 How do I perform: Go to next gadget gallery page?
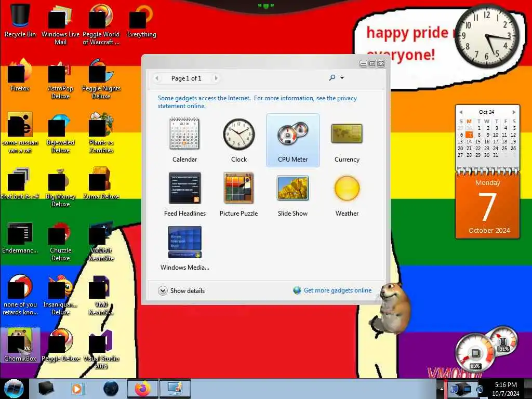click(x=216, y=78)
